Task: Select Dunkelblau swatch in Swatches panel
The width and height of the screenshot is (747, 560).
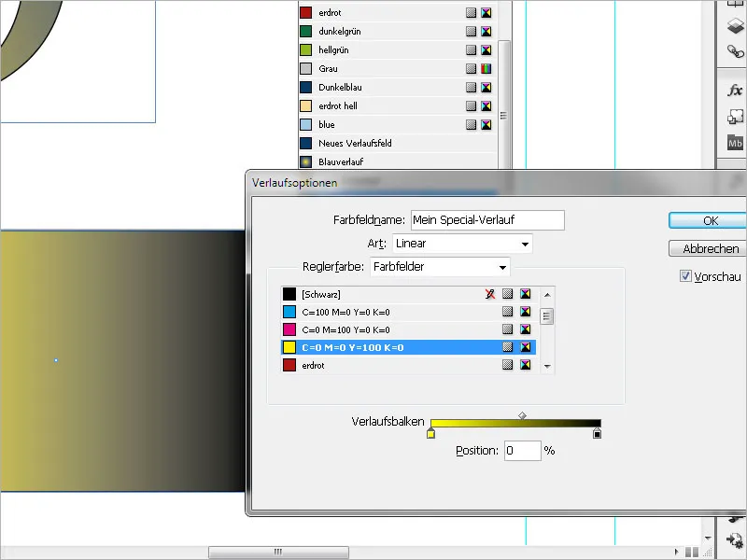Action: (x=398, y=87)
